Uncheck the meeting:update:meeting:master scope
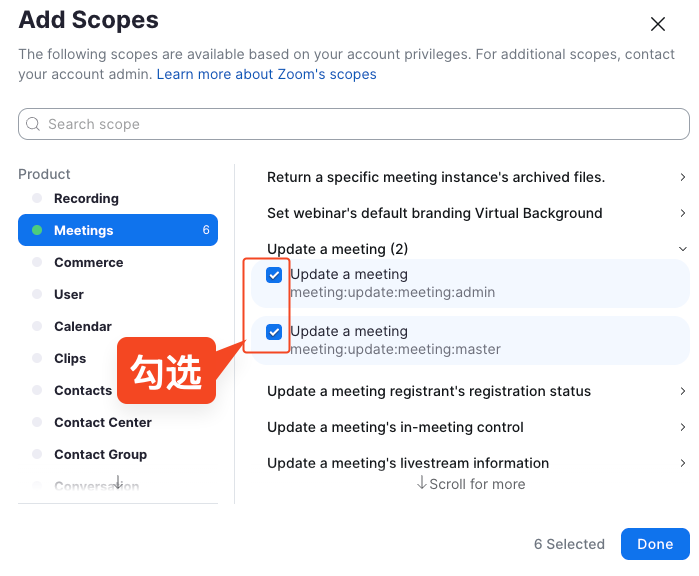Viewport: 699px width, 576px height. [x=274, y=332]
